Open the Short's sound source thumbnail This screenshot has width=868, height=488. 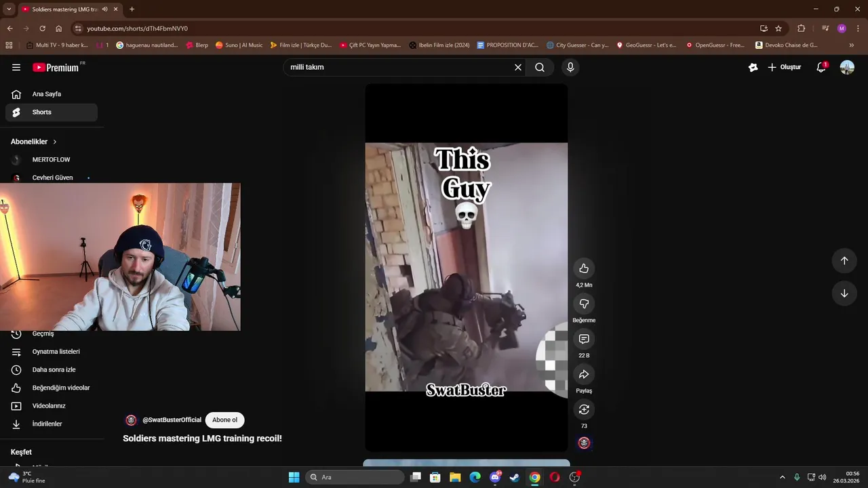(x=584, y=443)
